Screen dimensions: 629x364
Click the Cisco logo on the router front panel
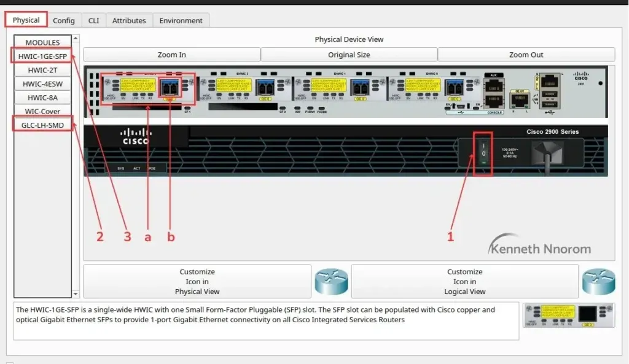[135, 136]
